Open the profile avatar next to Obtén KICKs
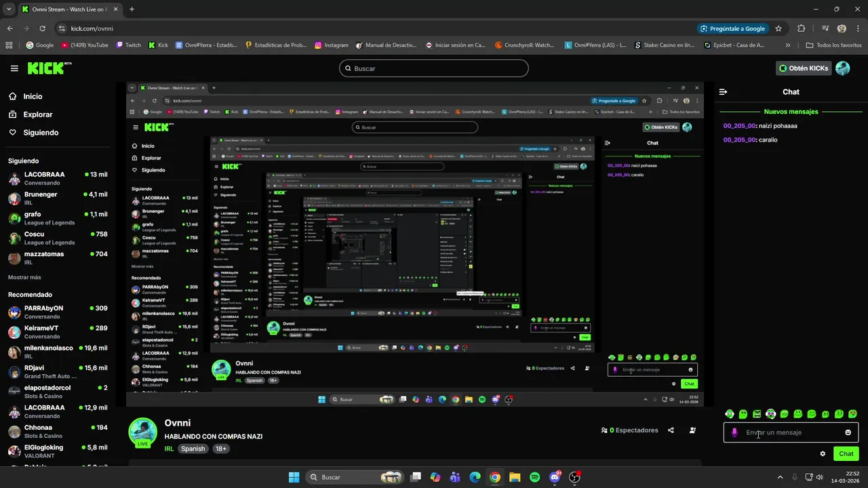Screen dimensions: 868x488 coord(842,68)
